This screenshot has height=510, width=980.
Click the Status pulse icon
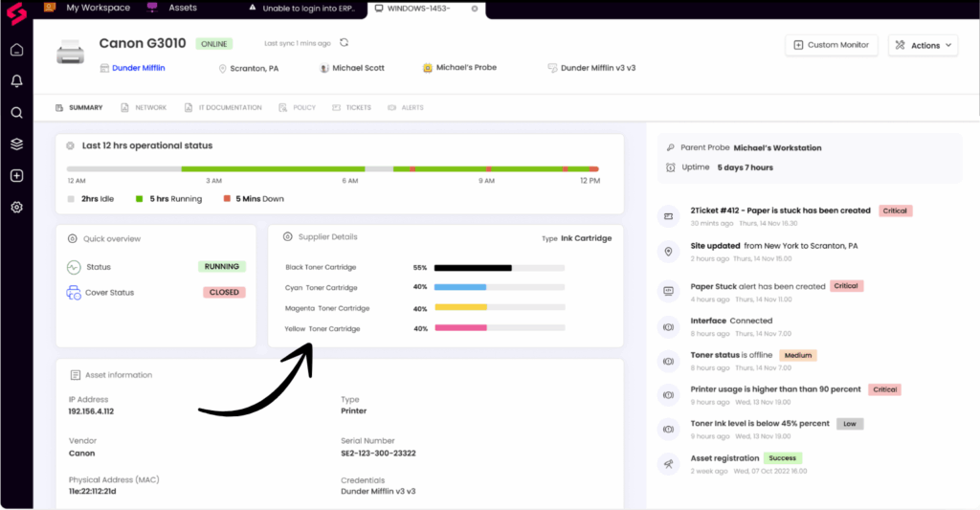point(74,267)
